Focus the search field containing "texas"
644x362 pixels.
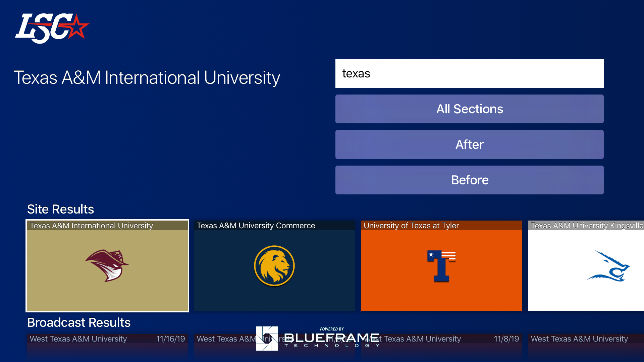(469, 73)
